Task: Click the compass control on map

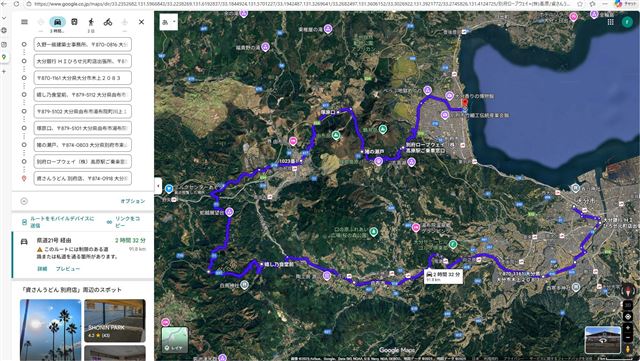Action: coord(628,291)
